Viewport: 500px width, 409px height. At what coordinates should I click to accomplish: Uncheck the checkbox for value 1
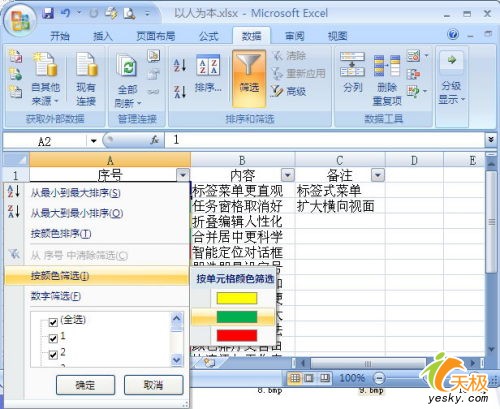(x=53, y=338)
